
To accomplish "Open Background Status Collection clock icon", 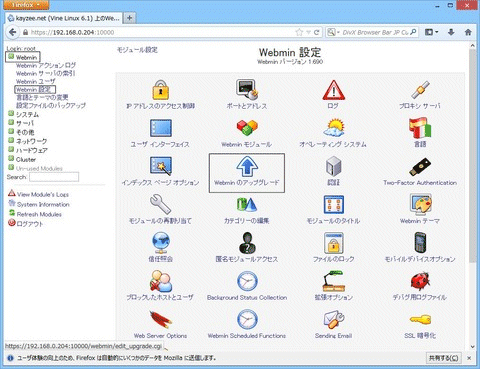I will (247, 281).
